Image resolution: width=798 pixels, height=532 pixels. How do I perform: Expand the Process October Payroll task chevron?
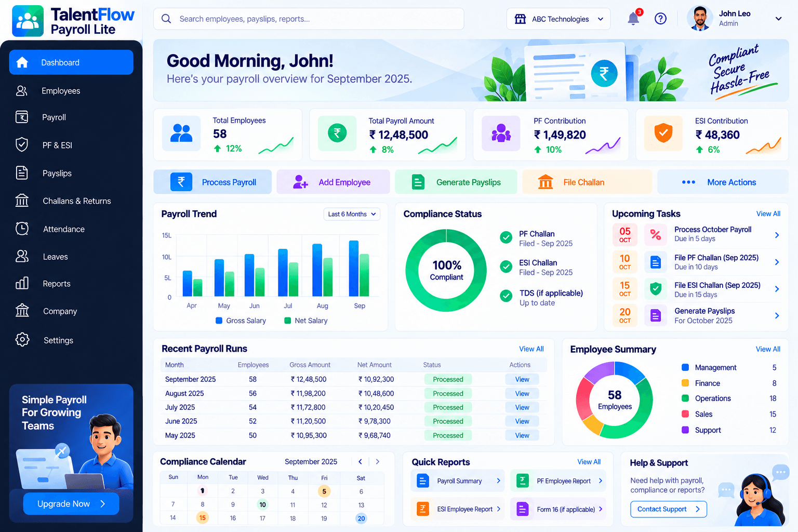click(x=777, y=235)
